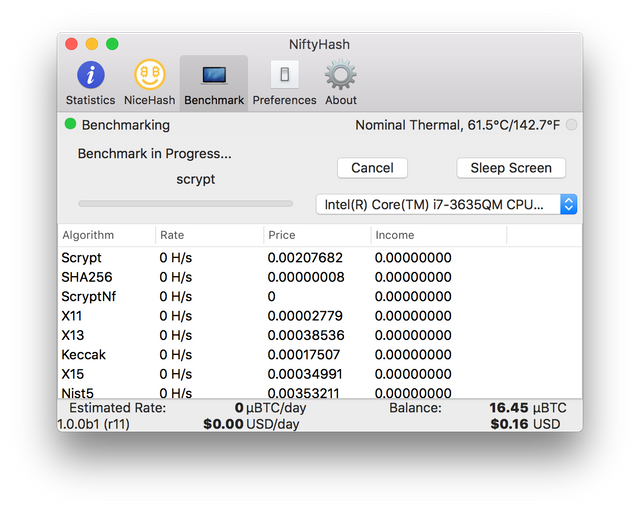Viewport: 640px width, 513px height.
Task: Click the 16.45 µBTC balance value
Action: click(528, 408)
